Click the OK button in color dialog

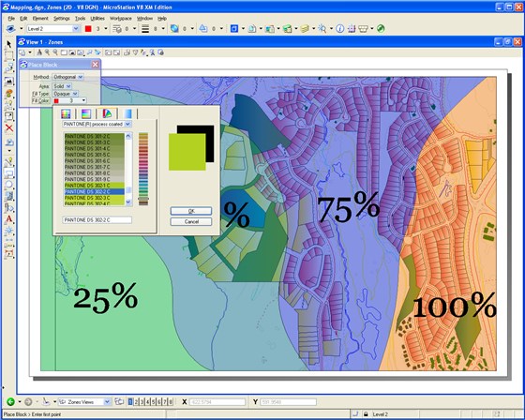tap(191, 211)
